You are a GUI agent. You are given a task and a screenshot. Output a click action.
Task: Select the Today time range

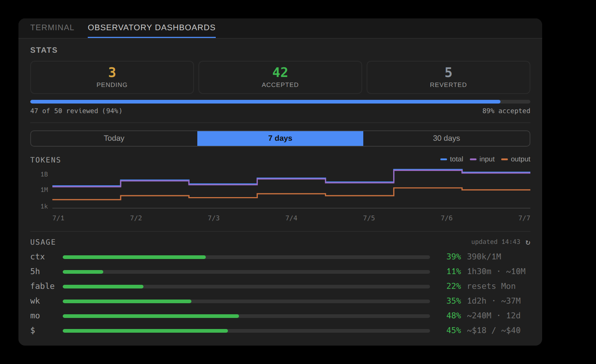114,138
